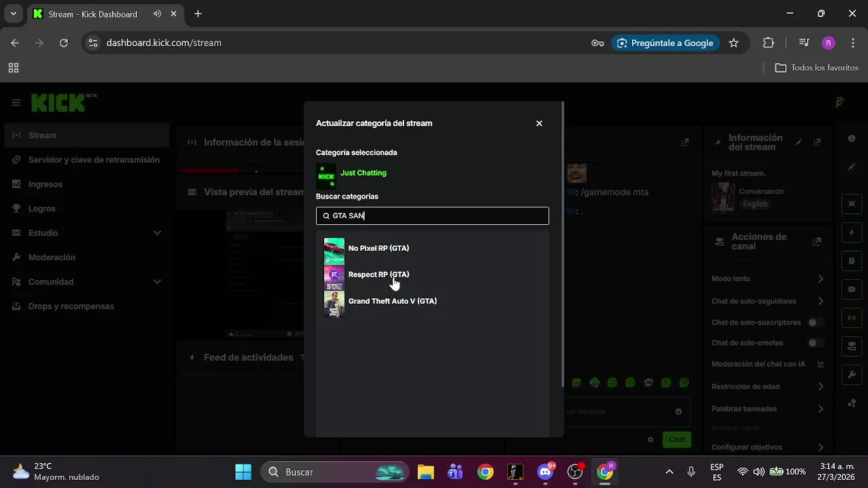
Task: Click the Logros trophy icon
Action: [16, 209]
